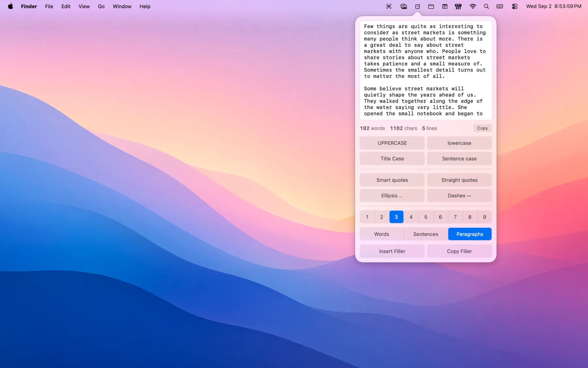588x368 pixels.
Task: Select the Paragraphs filler unit
Action: (470, 234)
